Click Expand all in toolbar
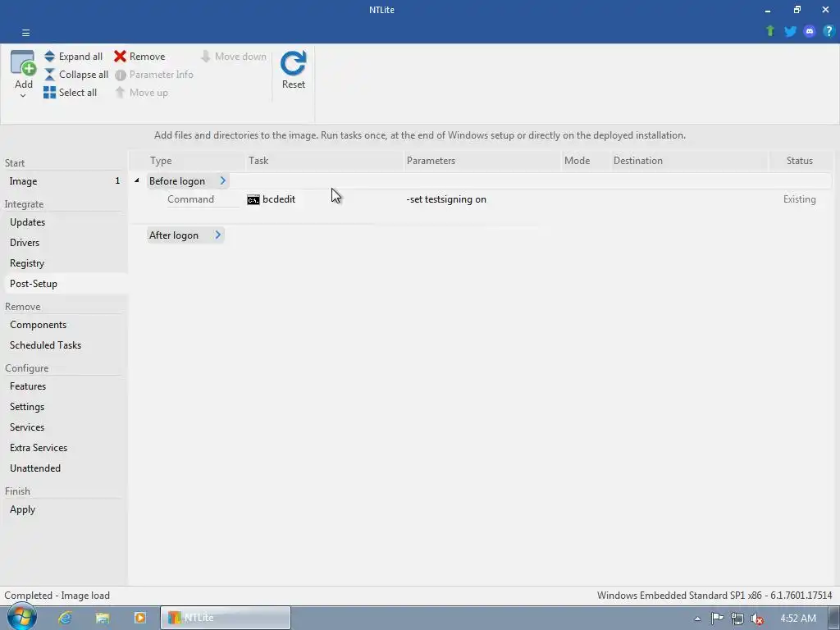This screenshot has width=840, height=630. tap(73, 57)
